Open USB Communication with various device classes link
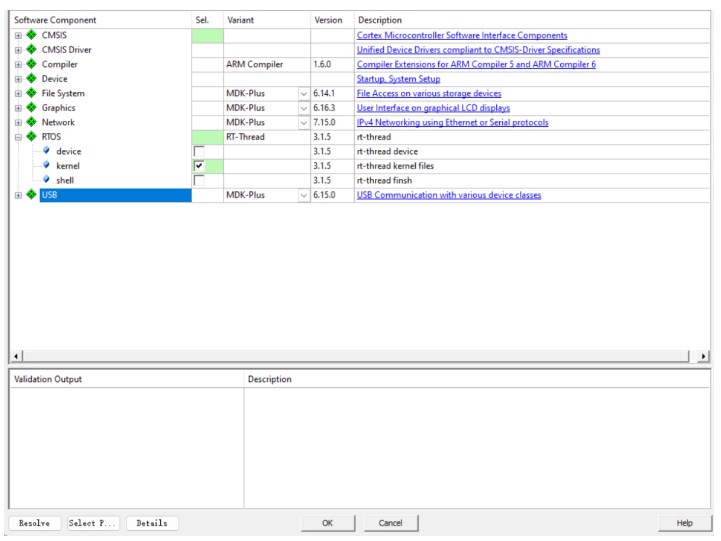The width and height of the screenshot is (721, 541). 449,195
